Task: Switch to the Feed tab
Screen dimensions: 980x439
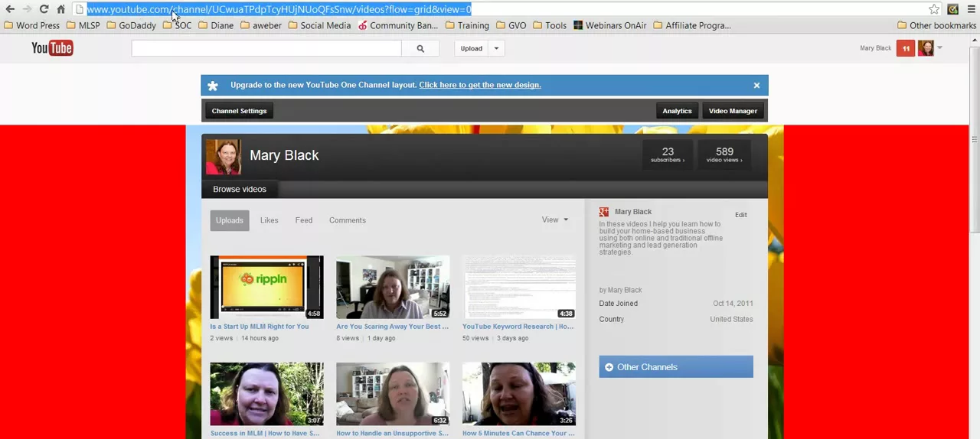Action: [x=304, y=220]
